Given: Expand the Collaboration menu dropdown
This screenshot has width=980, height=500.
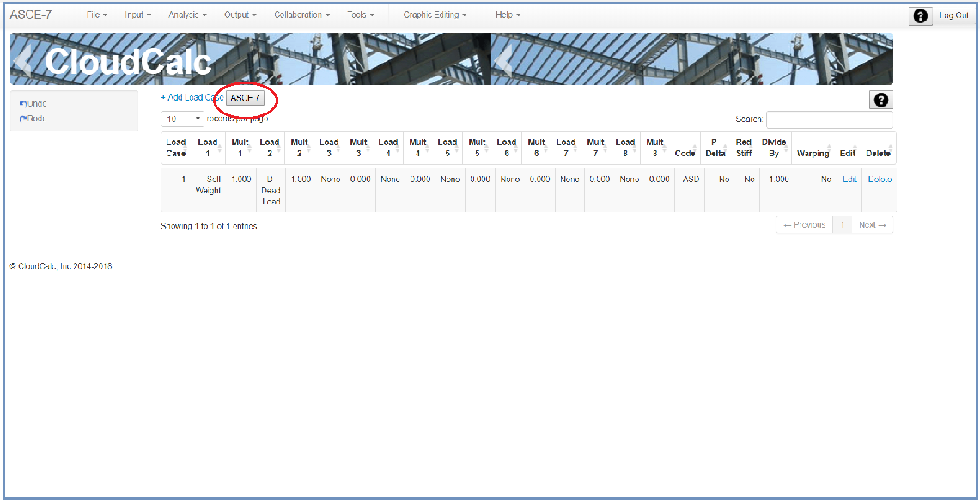Looking at the screenshot, I should tap(300, 15).
